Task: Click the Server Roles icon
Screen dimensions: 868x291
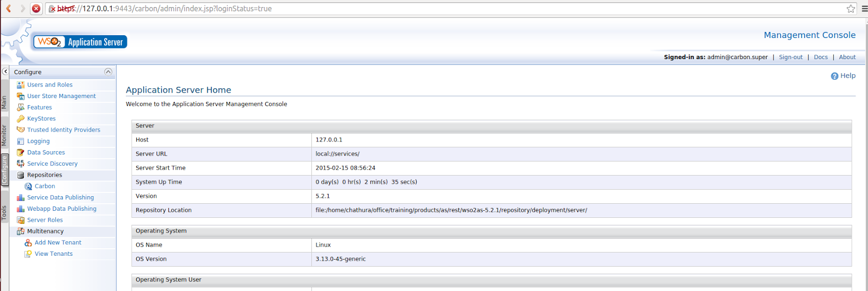Action: point(21,220)
